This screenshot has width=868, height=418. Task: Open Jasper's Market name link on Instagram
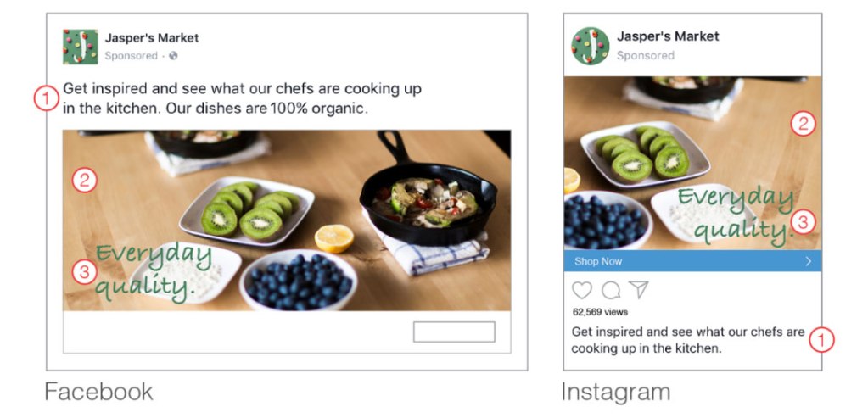[x=668, y=36]
